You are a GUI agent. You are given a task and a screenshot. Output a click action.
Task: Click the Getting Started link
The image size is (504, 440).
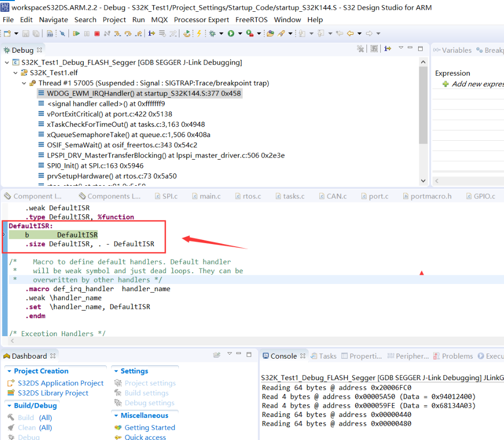(x=150, y=427)
